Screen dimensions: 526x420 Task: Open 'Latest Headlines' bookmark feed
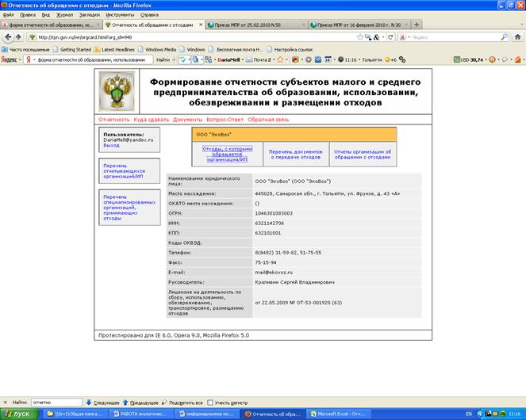pos(114,49)
